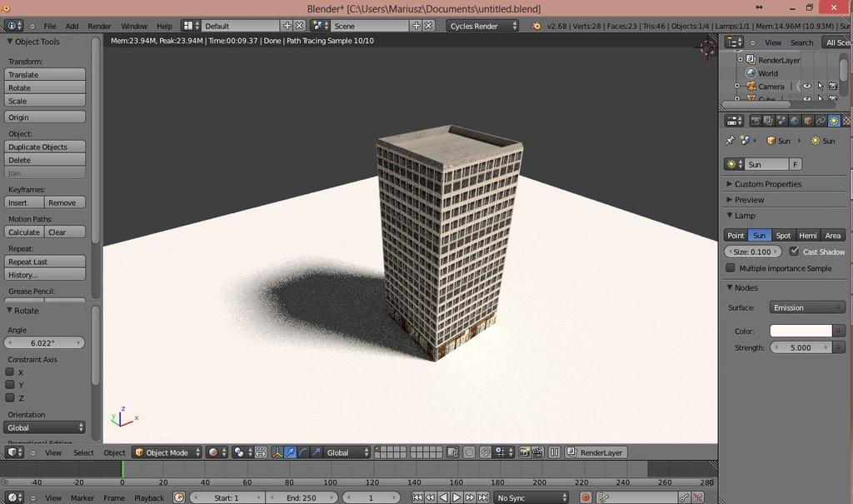
Task: Open the Surface Emission shader dropdown
Action: (807, 307)
